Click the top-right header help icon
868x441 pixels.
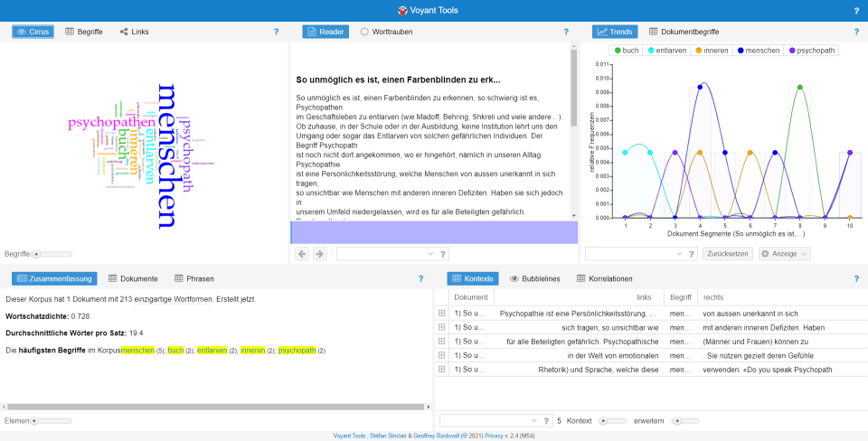[856, 10]
